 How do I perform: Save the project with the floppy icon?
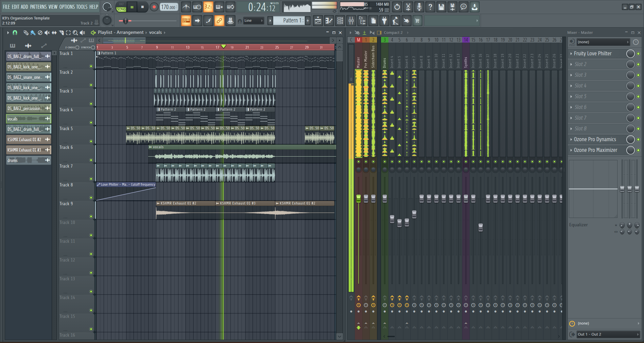[x=441, y=7]
